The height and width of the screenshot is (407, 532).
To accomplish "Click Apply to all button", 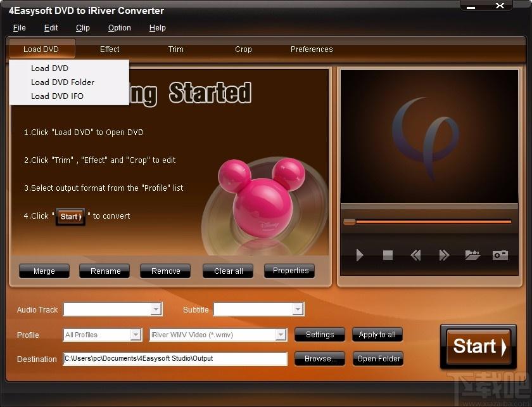I will coord(377,335).
